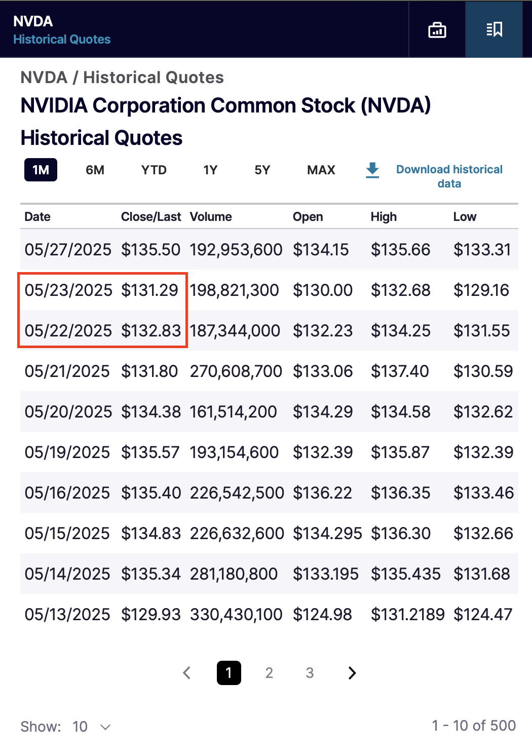Click NVDA ticker in top bar
532x756 pixels.
pyautogui.click(x=33, y=21)
